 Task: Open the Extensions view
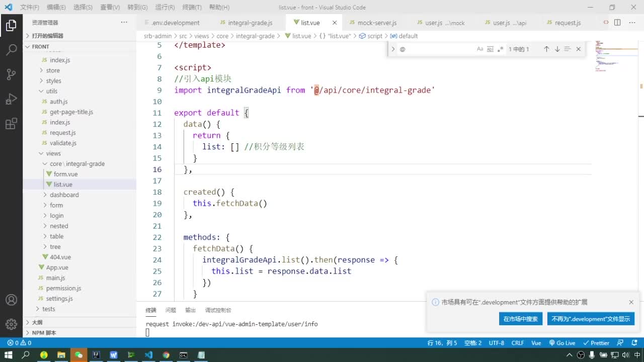point(11,124)
